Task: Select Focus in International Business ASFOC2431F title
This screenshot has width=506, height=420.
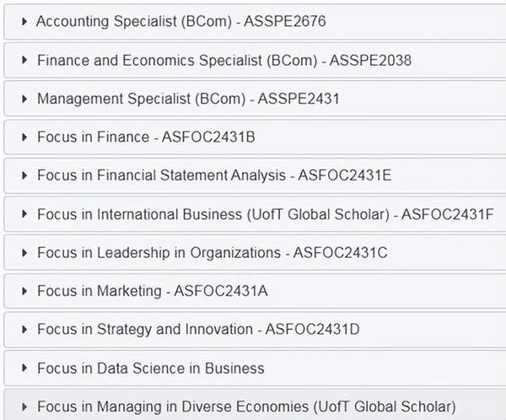Action: coord(265,214)
